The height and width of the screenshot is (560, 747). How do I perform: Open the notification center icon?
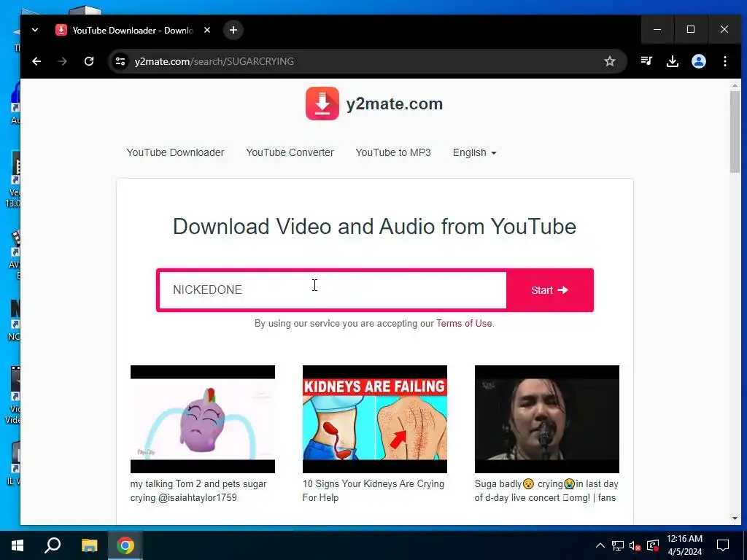pos(723,545)
